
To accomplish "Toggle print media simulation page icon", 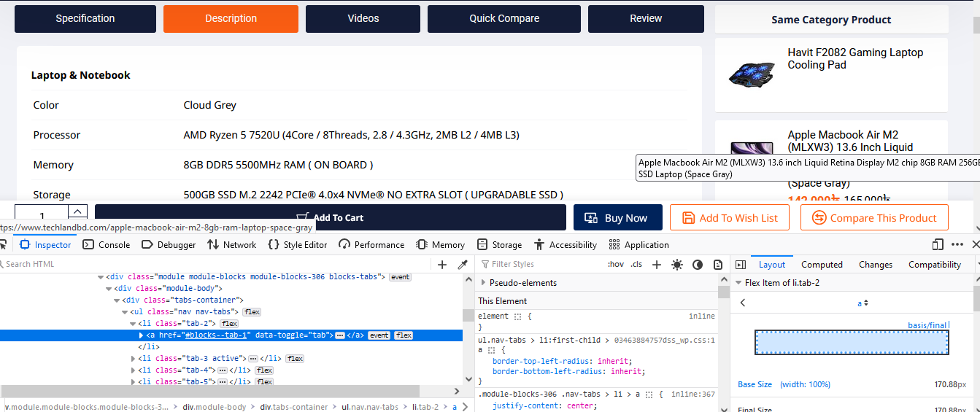I will coord(718,265).
